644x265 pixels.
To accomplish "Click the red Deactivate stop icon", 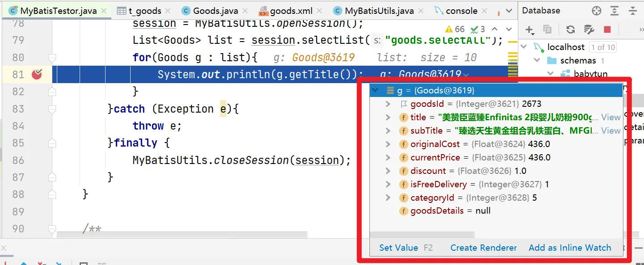I will tap(607, 29).
